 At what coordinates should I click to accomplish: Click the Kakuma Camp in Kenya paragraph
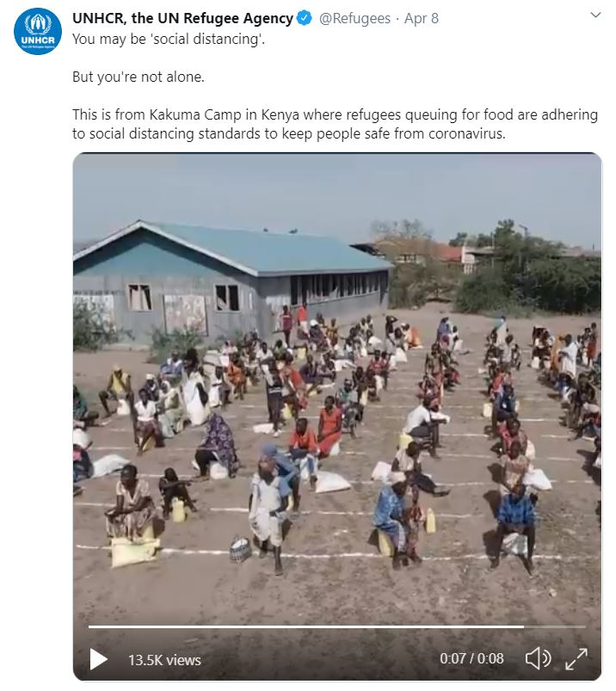[x=335, y=124]
